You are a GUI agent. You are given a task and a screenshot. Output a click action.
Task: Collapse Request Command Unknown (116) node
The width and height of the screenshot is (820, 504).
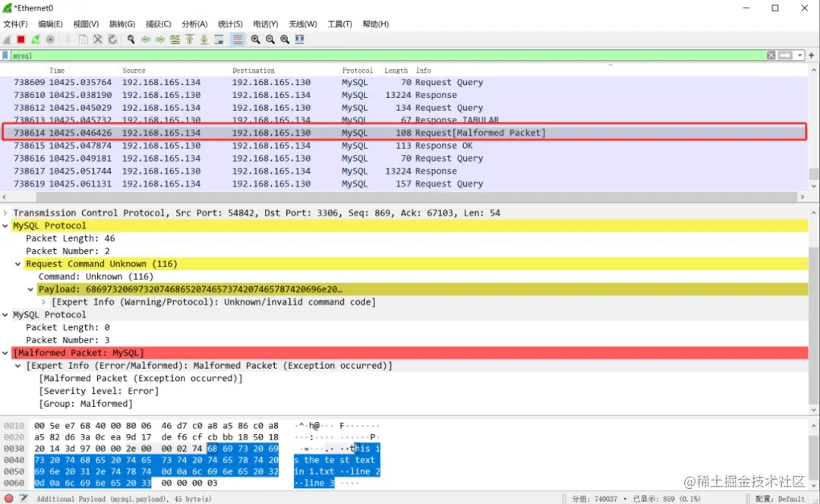[x=17, y=264]
